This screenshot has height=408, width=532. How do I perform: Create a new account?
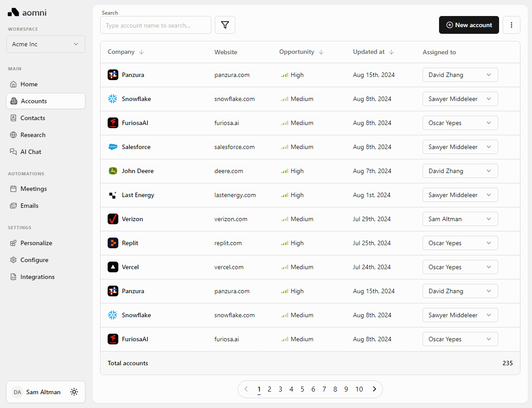tap(469, 25)
